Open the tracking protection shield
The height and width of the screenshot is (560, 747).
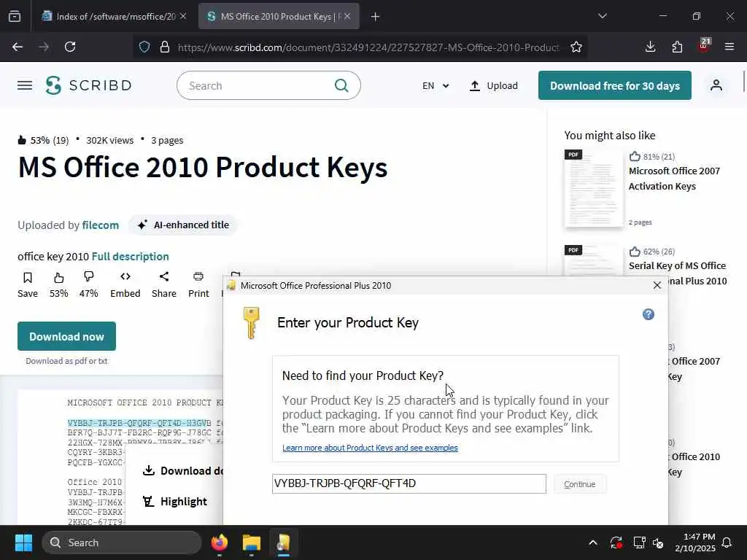(144, 47)
